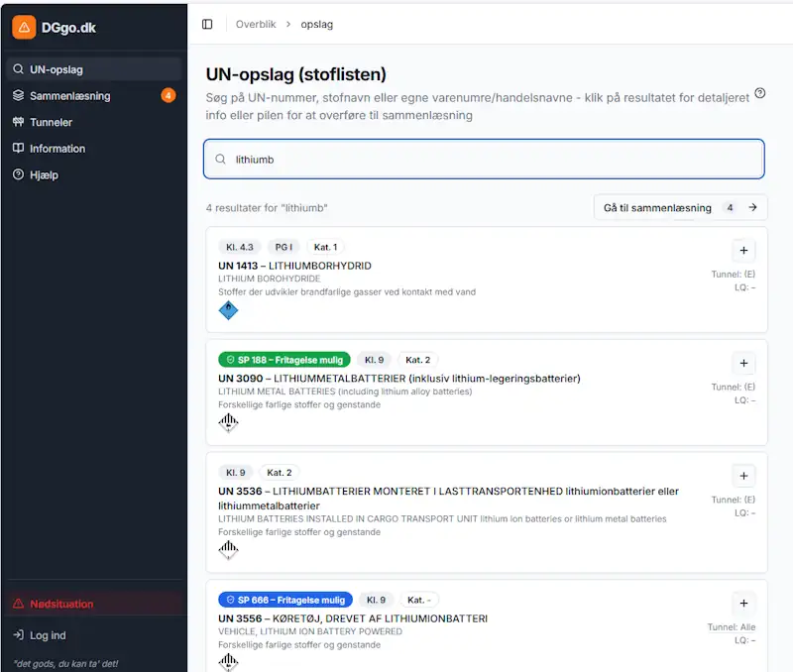Select Overblik in the breadcrumb
The image size is (793, 672).
(256, 24)
